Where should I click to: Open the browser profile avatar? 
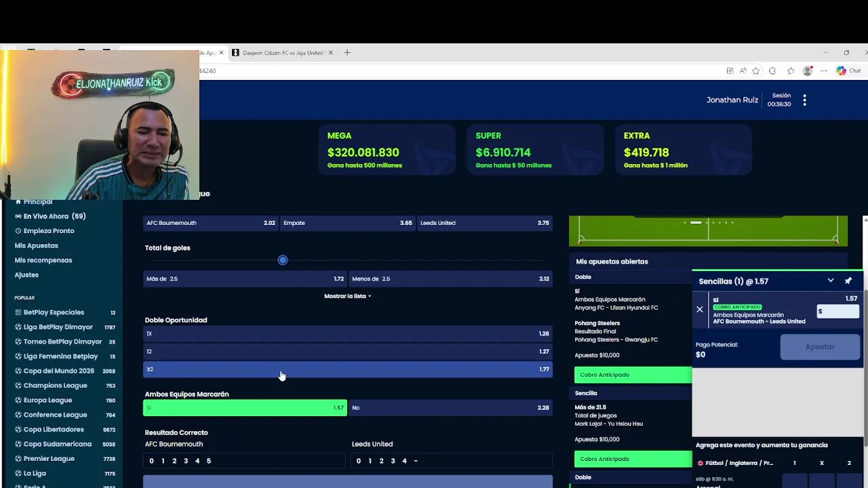(x=807, y=70)
